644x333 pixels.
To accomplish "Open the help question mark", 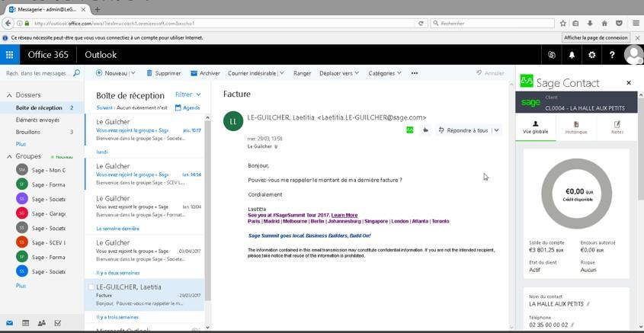I will (612, 55).
